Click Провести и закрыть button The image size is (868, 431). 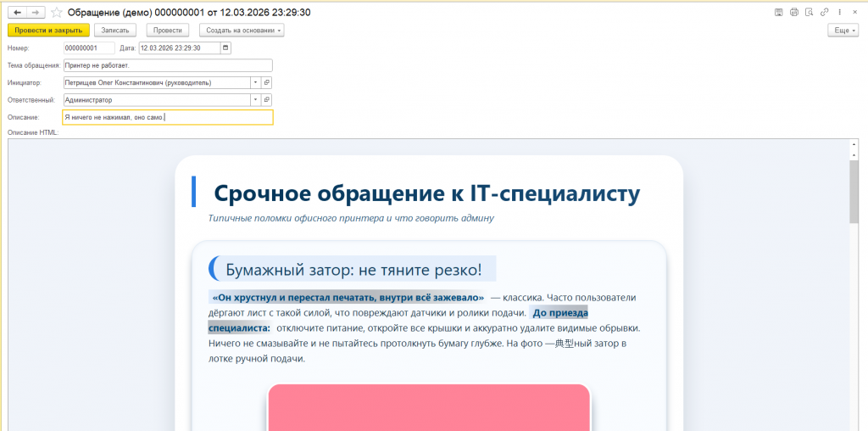48,31
